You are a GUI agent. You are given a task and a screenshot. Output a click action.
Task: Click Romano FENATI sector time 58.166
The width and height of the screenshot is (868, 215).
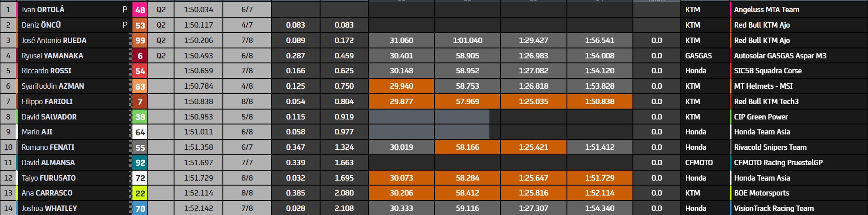(467, 147)
